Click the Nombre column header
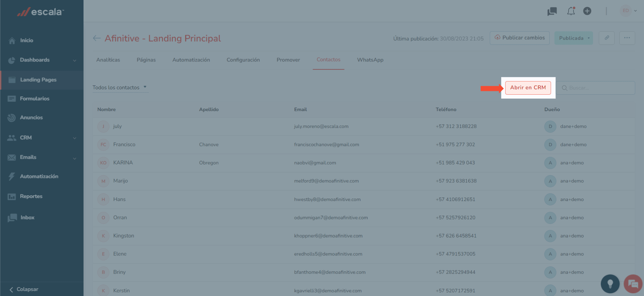Viewport: 644px width, 296px height. (106, 109)
